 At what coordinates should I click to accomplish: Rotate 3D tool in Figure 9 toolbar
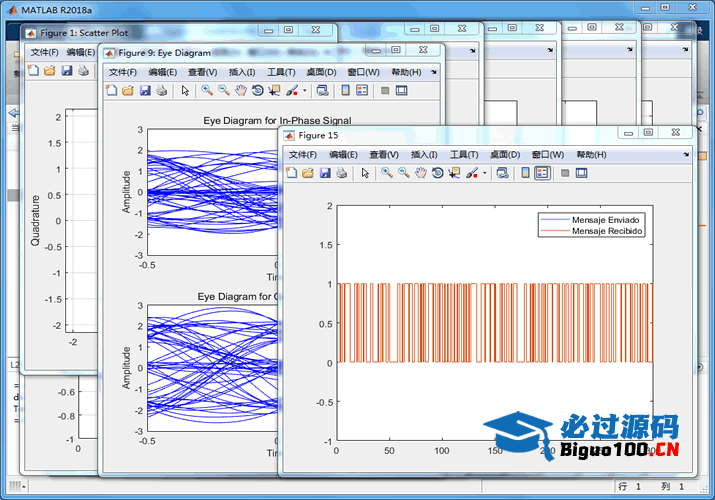[x=257, y=91]
